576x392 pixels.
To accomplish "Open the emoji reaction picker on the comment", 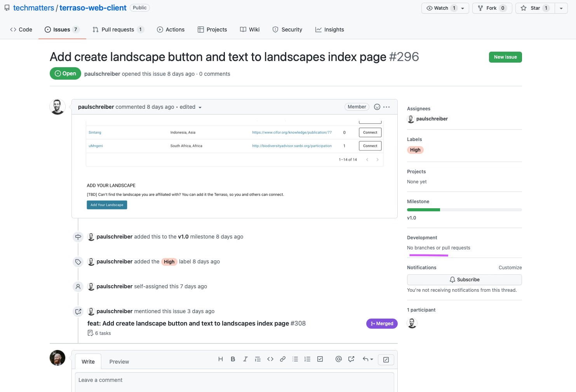I will click(377, 107).
